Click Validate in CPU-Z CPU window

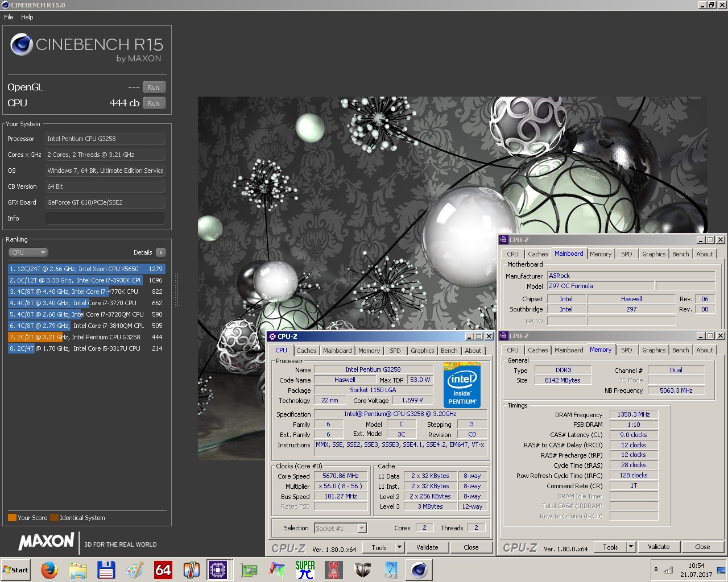point(427,547)
